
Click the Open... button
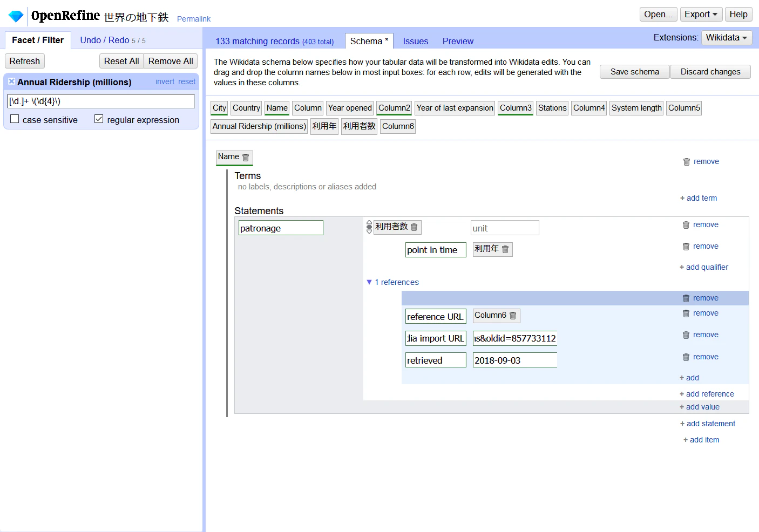point(659,15)
